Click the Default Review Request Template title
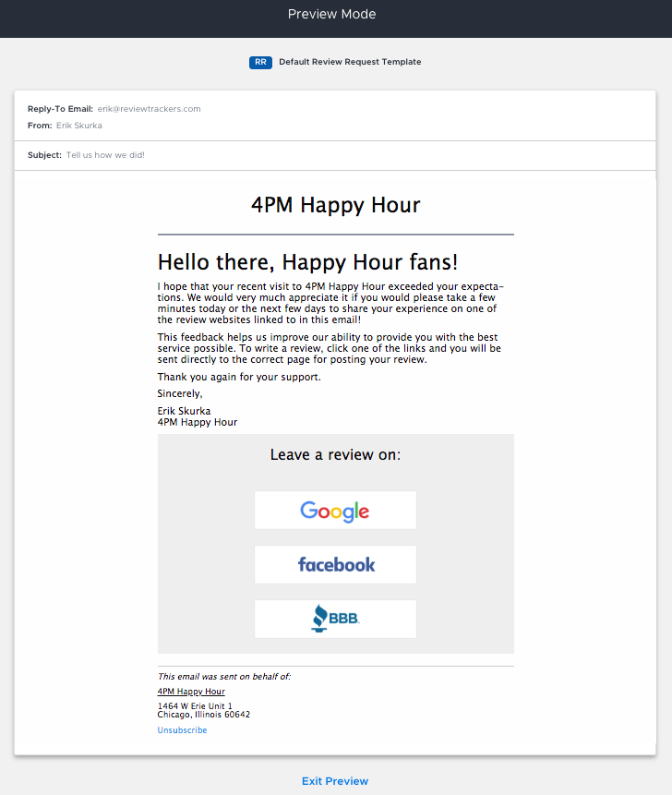 coord(350,62)
